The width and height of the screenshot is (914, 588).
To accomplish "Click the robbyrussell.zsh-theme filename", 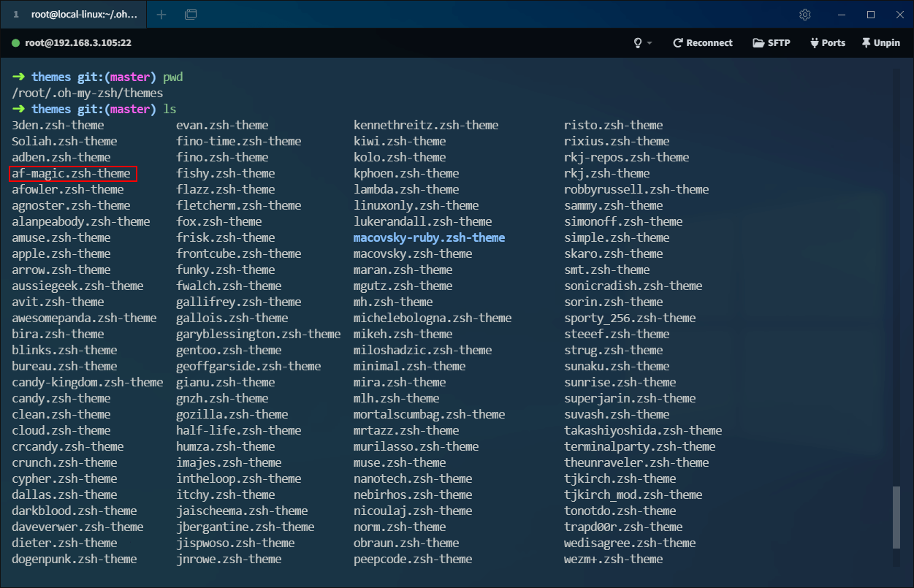I will point(636,189).
